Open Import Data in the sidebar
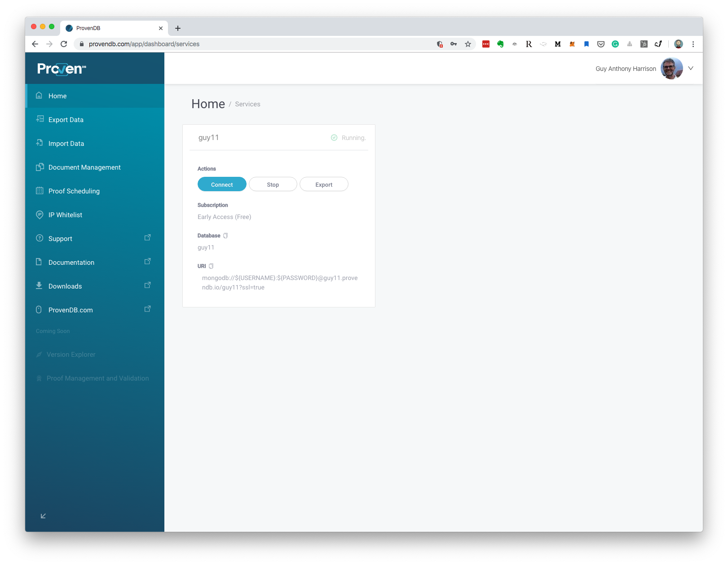The height and width of the screenshot is (565, 728). point(95,144)
